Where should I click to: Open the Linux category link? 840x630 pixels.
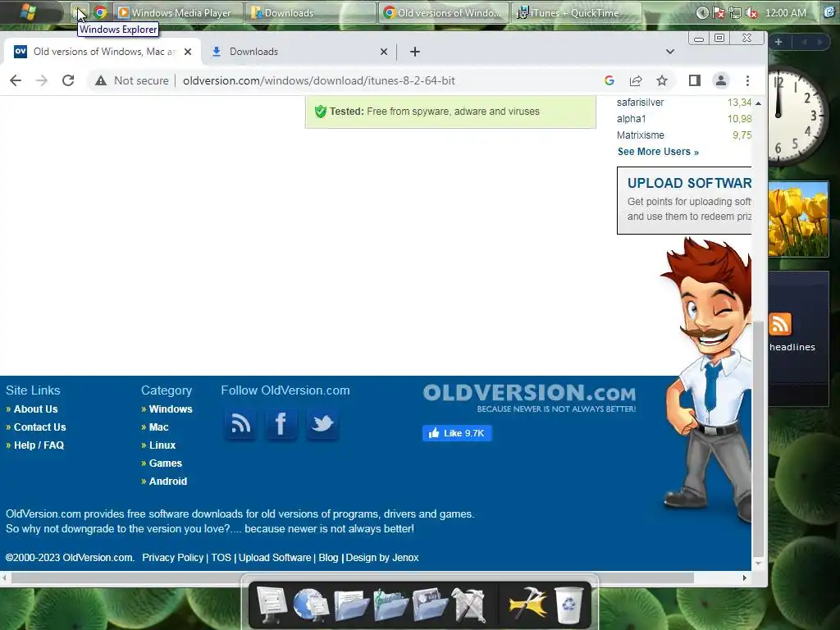(x=162, y=445)
